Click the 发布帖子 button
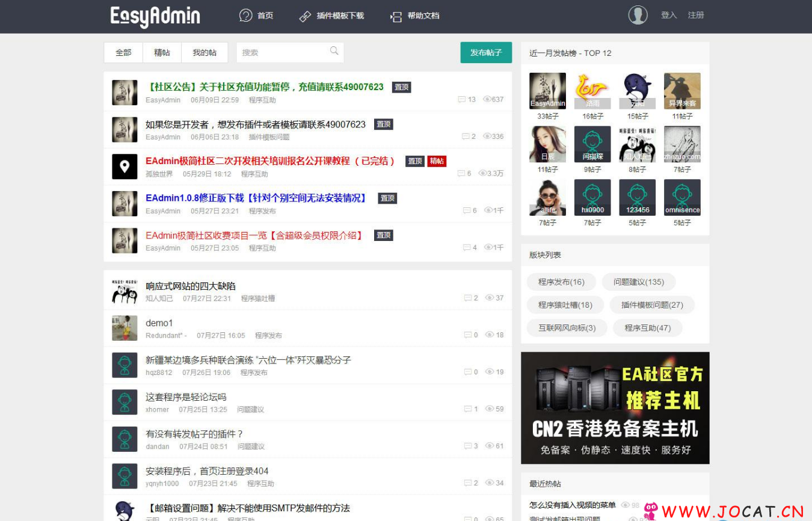The height and width of the screenshot is (521, 812). coord(486,52)
